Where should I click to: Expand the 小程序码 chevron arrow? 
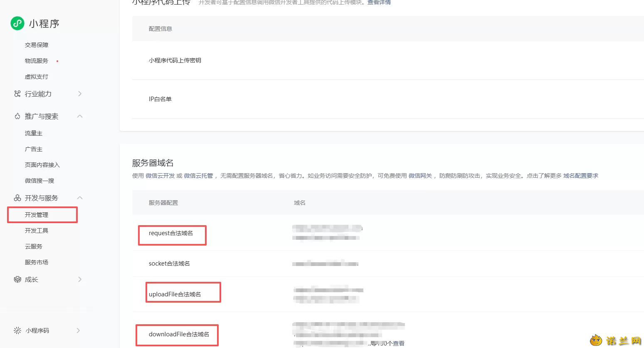(x=78, y=331)
